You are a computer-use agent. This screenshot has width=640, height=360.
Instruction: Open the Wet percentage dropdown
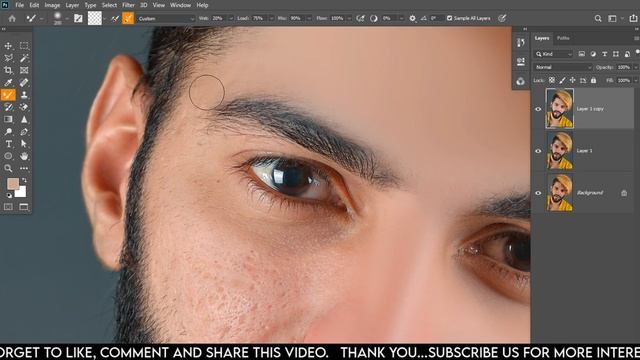pos(231,18)
